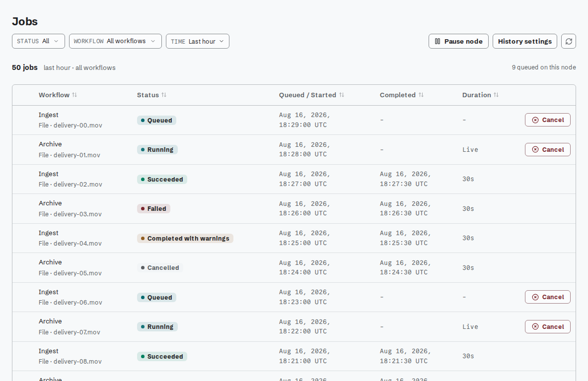Viewport: 588px width, 381px height.
Task: Select File · delivery-04.mov row text
Action: click(x=70, y=243)
